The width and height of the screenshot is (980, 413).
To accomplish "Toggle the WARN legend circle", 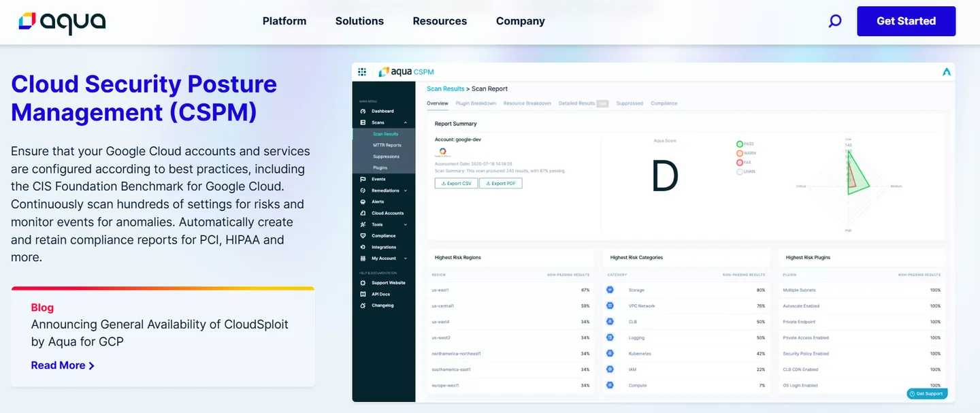I will click(739, 153).
